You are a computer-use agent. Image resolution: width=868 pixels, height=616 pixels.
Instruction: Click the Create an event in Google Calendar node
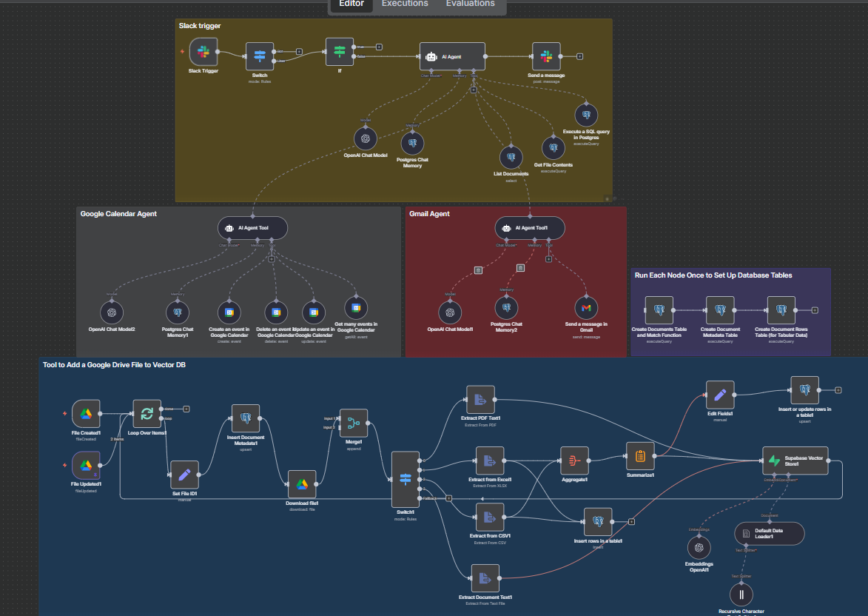click(230, 313)
